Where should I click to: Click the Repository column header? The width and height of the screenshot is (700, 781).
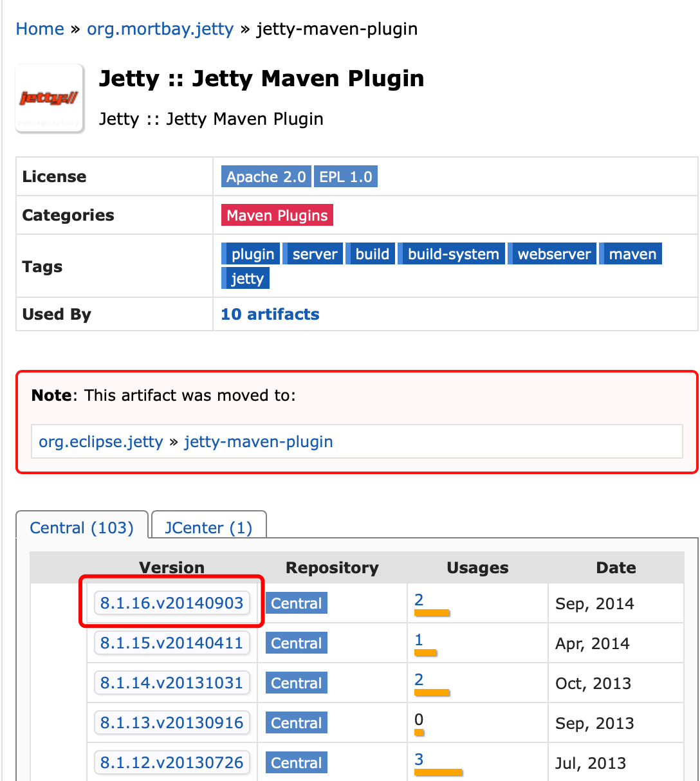tap(332, 568)
